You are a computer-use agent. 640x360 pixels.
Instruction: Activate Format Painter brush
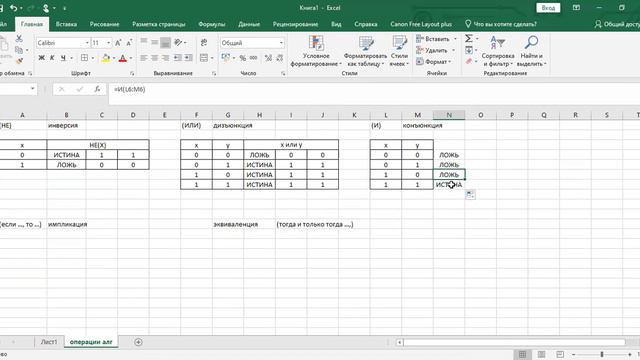point(19,61)
